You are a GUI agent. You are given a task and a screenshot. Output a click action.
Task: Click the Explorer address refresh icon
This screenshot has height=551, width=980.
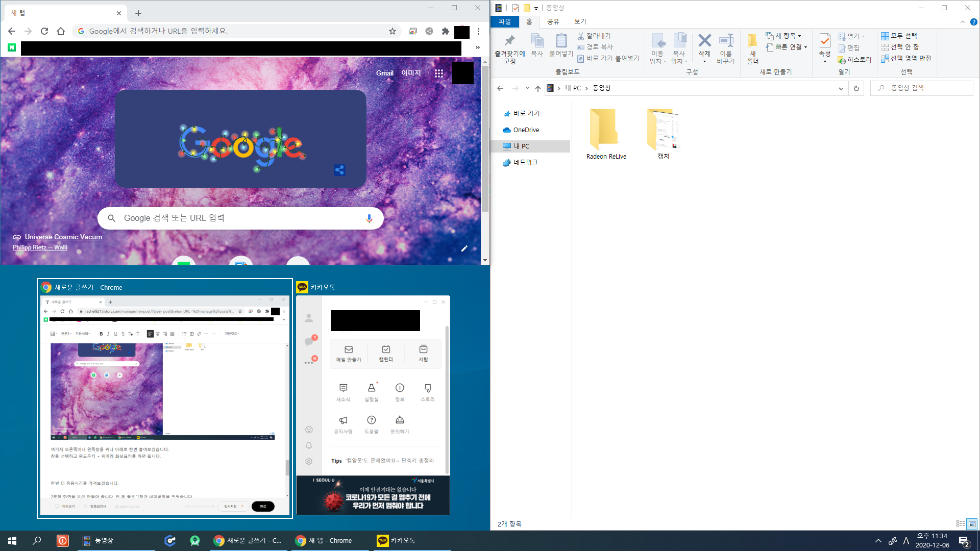pyautogui.click(x=856, y=88)
